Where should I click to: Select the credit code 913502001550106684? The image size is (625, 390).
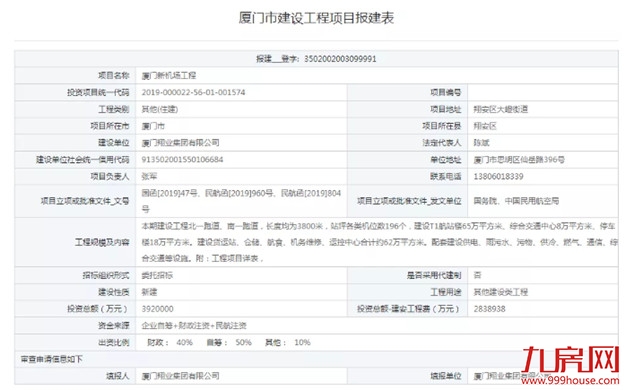click(x=183, y=160)
